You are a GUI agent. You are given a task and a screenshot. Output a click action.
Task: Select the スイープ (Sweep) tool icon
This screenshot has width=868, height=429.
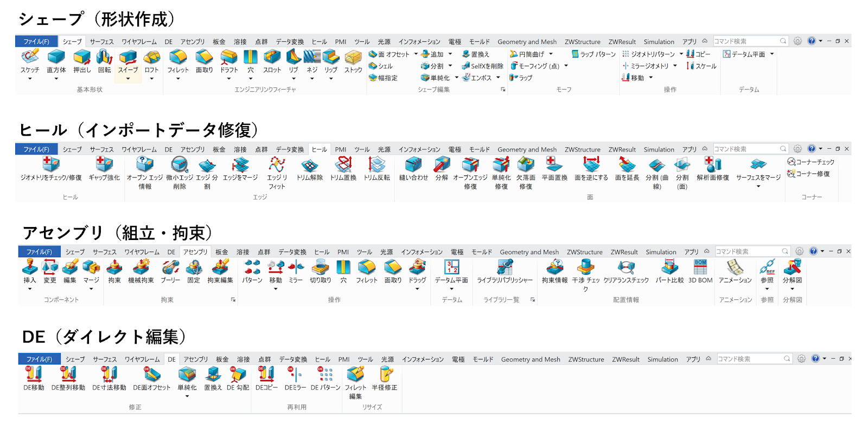[x=128, y=57]
